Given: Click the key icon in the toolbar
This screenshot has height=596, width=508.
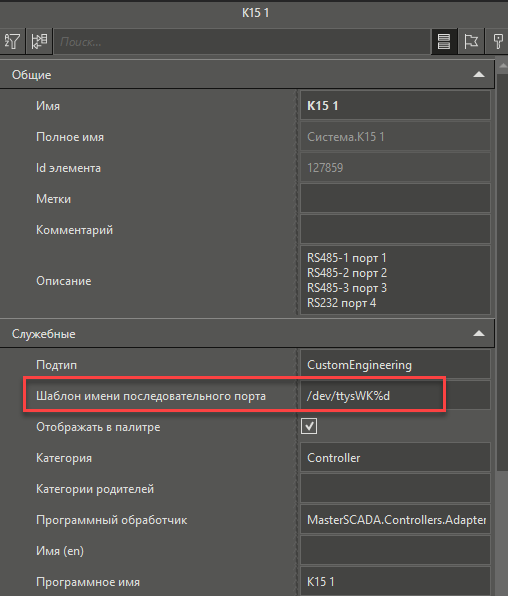Looking at the screenshot, I should click(x=497, y=41).
